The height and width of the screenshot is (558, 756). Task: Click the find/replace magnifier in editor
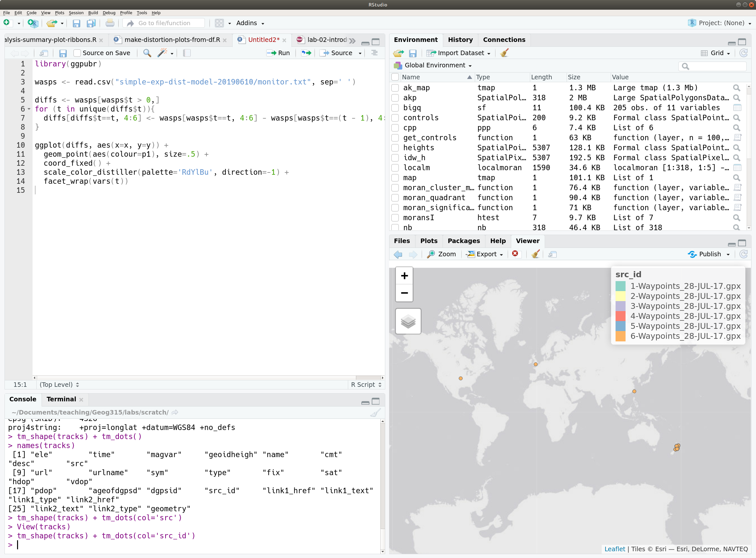tap(147, 53)
